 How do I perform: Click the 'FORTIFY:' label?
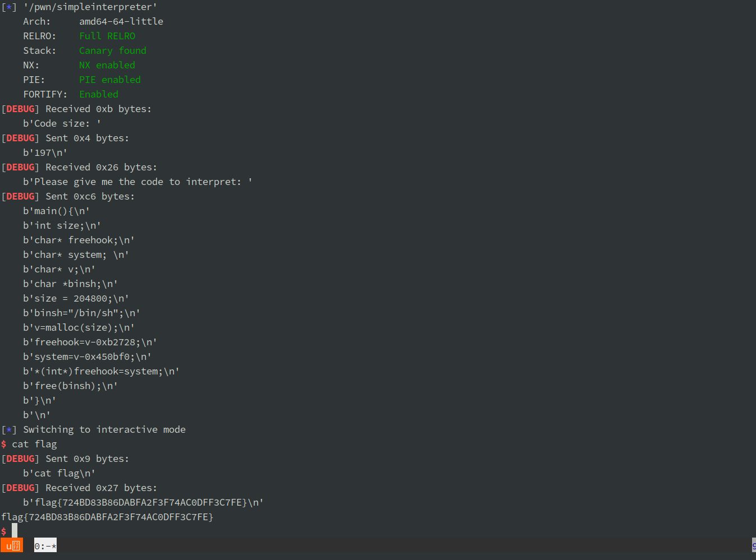[x=45, y=94]
